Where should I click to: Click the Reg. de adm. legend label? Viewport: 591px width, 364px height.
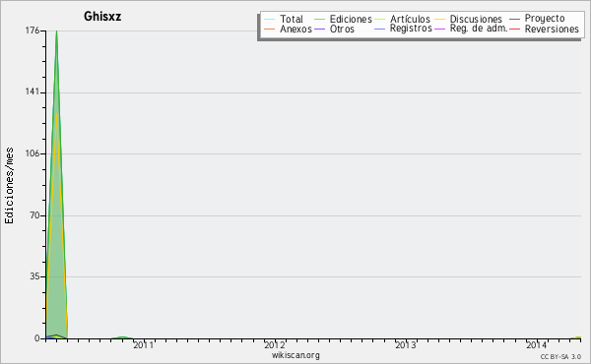479,29
